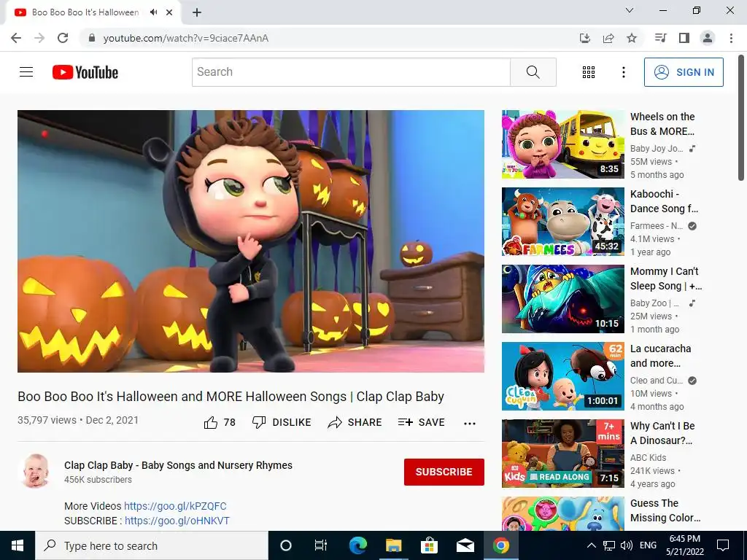Show hidden tray icons chevron

pos(591,545)
